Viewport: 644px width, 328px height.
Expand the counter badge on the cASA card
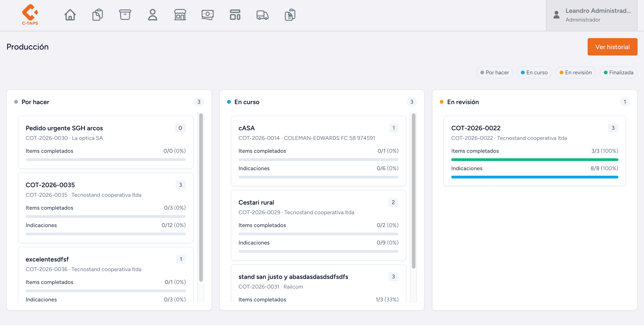393,128
